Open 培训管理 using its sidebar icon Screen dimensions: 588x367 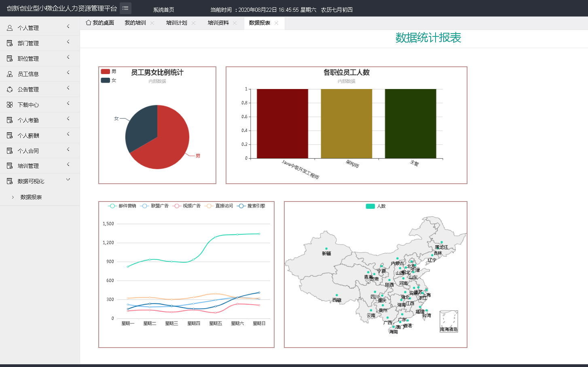(x=9, y=165)
